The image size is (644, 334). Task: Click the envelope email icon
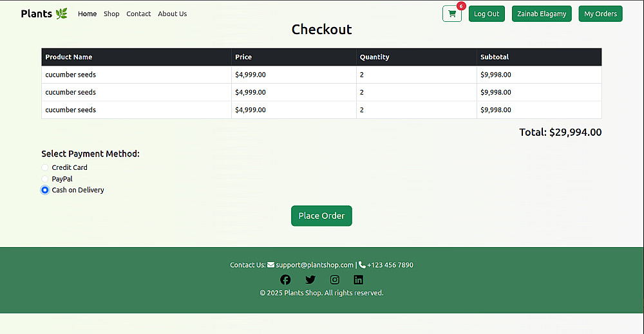coord(270,264)
